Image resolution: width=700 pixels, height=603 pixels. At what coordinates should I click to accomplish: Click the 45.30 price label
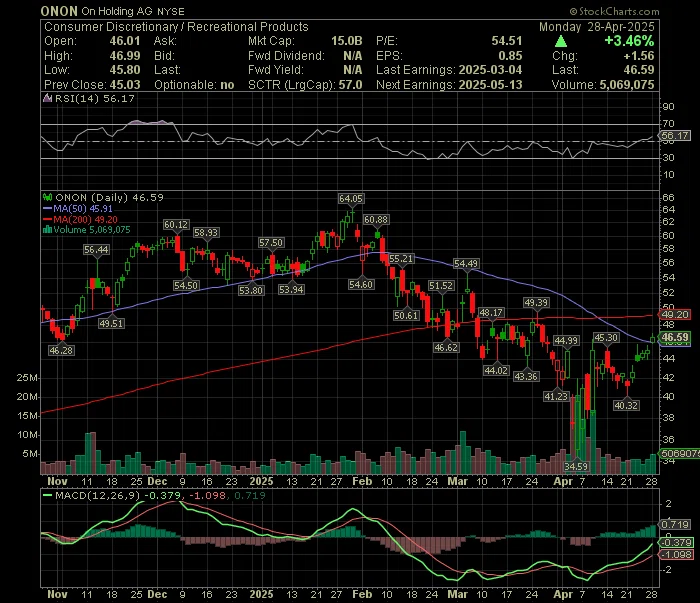[606, 337]
